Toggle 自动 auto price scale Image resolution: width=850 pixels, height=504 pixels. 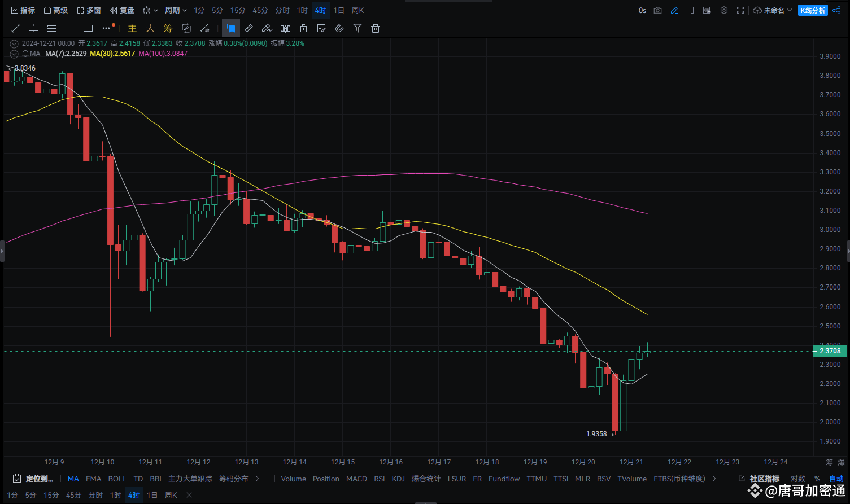(x=836, y=479)
